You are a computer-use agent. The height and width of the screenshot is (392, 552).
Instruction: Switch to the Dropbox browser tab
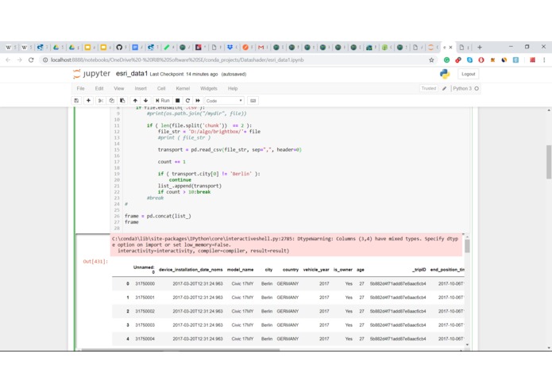click(230, 47)
